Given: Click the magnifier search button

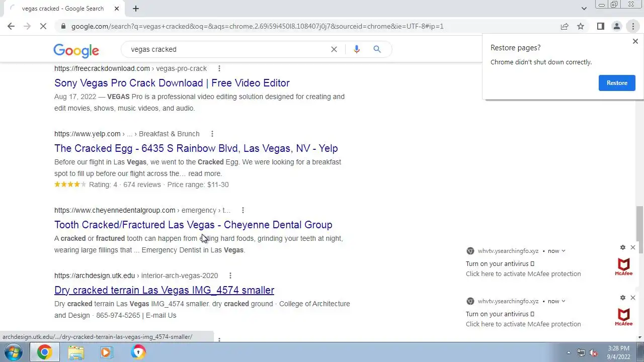Looking at the screenshot, I should pos(377,49).
